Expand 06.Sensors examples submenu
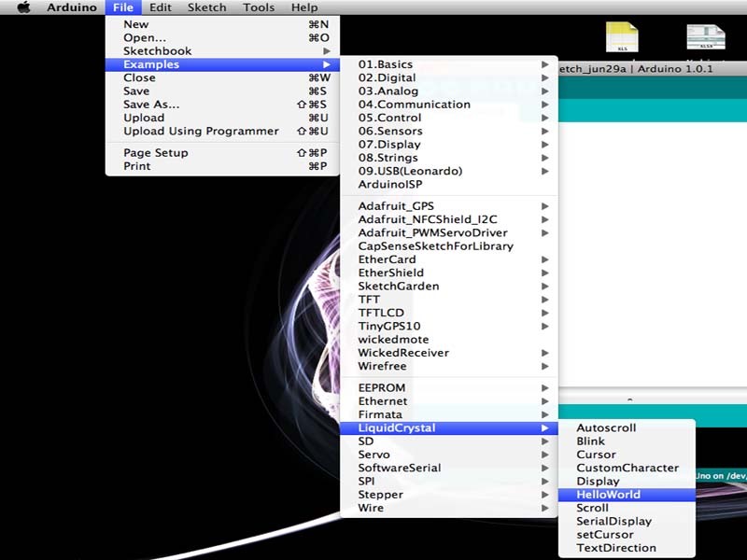 [449, 131]
